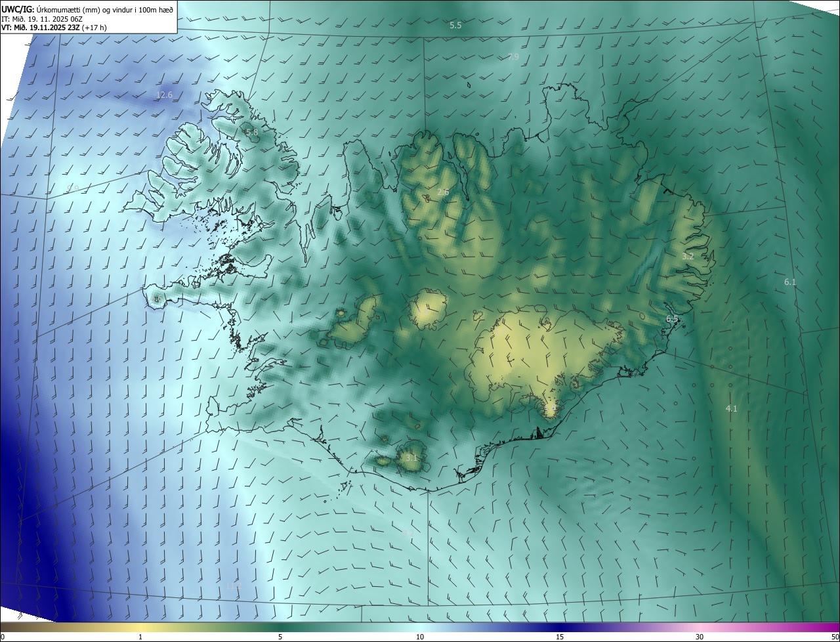Click the 15 tick label on the color scale
Viewport: 840px width, 642px height.
(560, 637)
